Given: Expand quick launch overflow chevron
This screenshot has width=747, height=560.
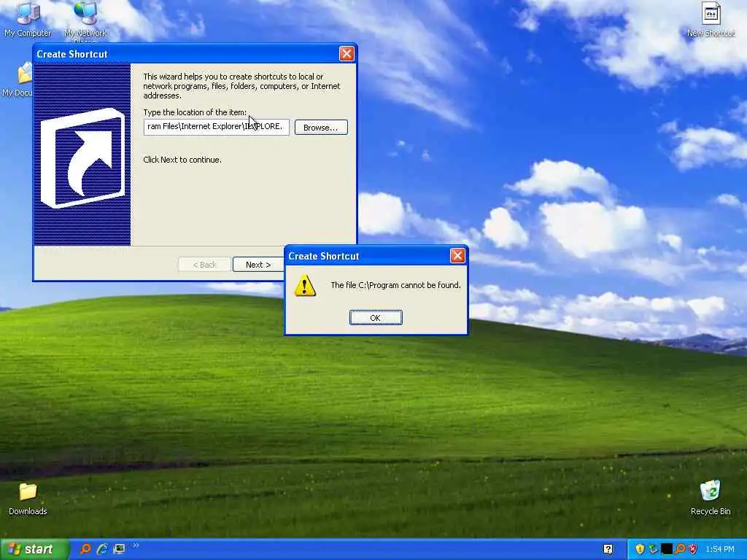Looking at the screenshot, I should (136, 545).
